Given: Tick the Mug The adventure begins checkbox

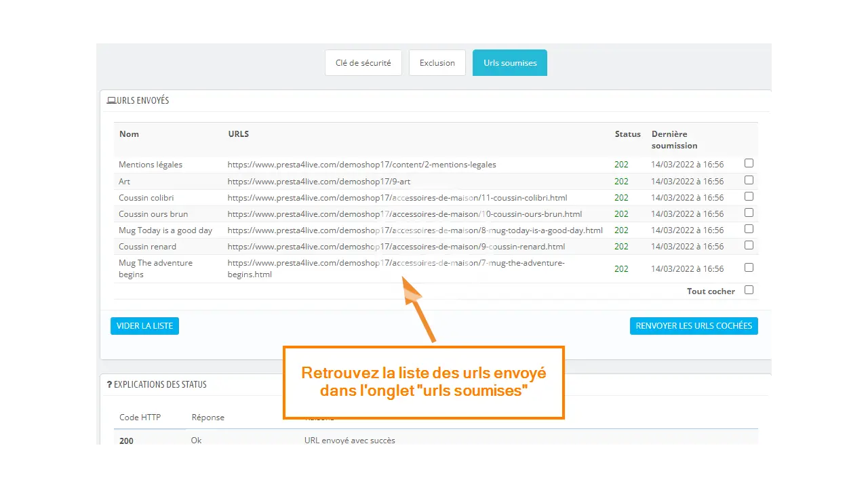Looking at the screenshot, I should pos(749,268).
